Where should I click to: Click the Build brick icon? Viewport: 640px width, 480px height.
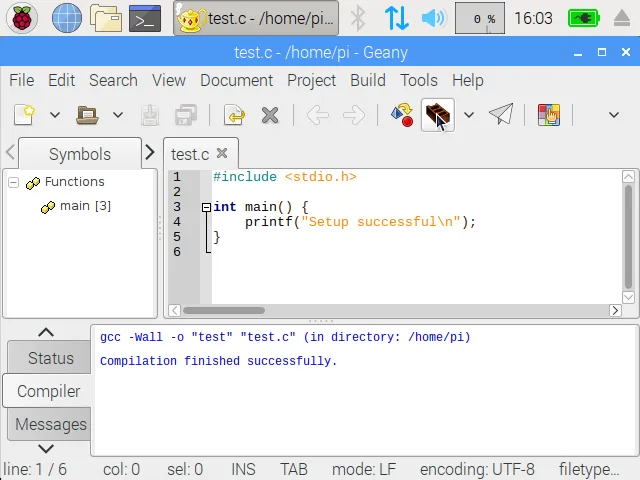click(438, 115)
